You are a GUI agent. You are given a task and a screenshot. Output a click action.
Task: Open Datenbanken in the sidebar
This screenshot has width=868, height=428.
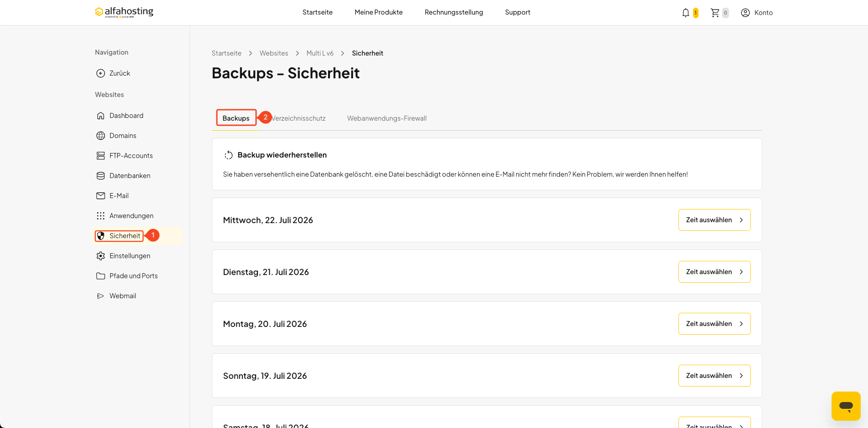(130, 176)
